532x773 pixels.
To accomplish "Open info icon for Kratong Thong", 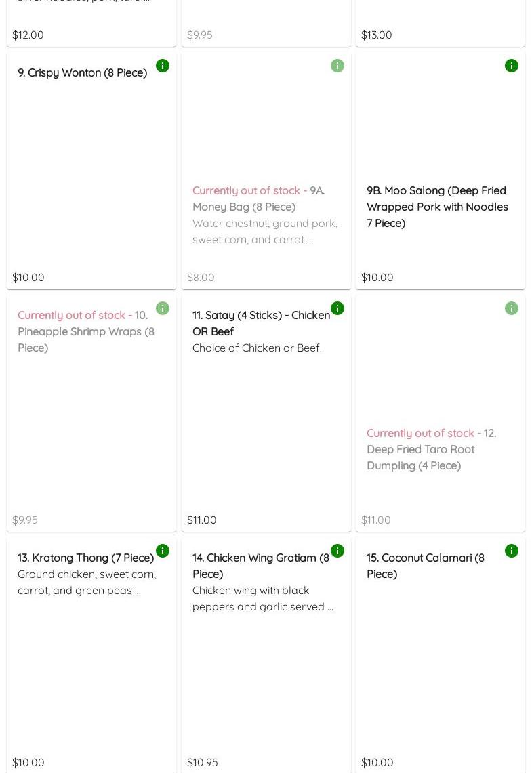I will click(x=163, y=551).
